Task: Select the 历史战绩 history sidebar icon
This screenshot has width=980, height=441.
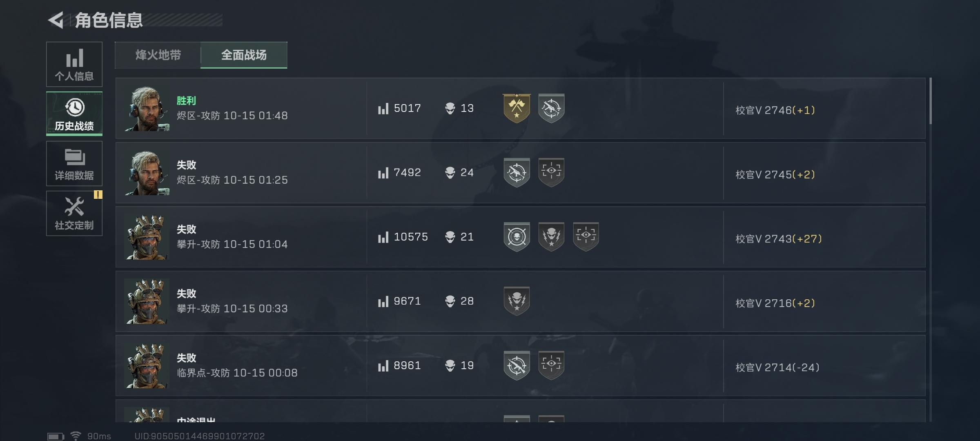Action: coord(74,114)
